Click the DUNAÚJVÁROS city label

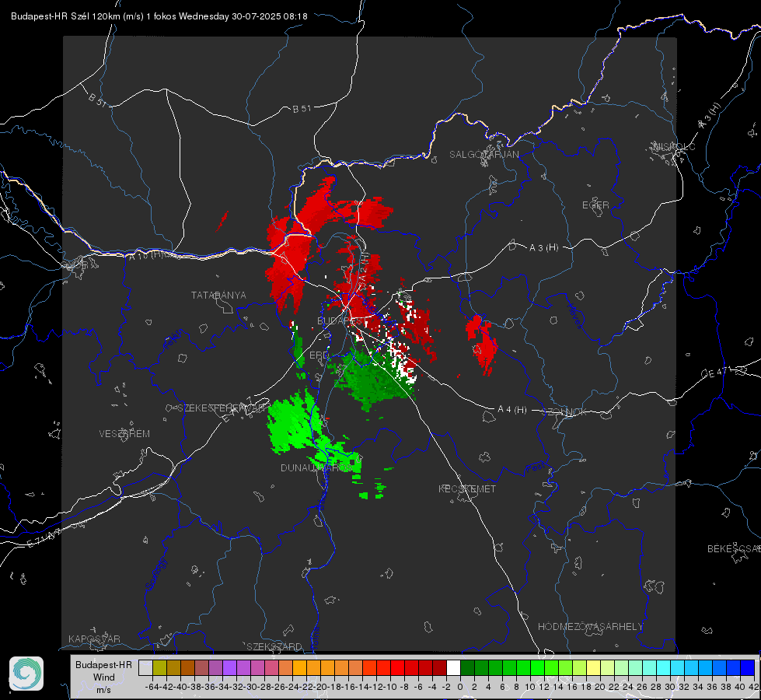[316, 467]
